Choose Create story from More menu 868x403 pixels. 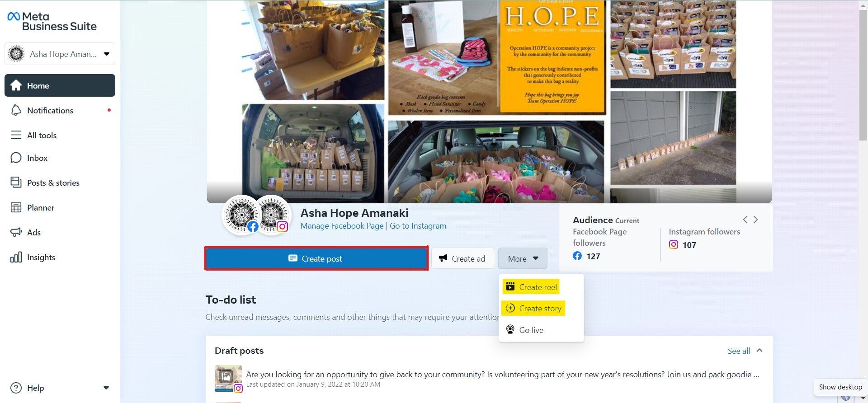coord(533,308)
